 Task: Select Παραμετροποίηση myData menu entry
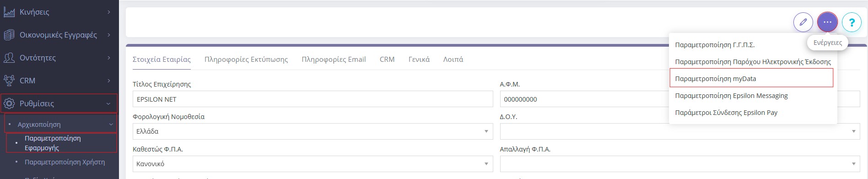[x=751, y=78]
